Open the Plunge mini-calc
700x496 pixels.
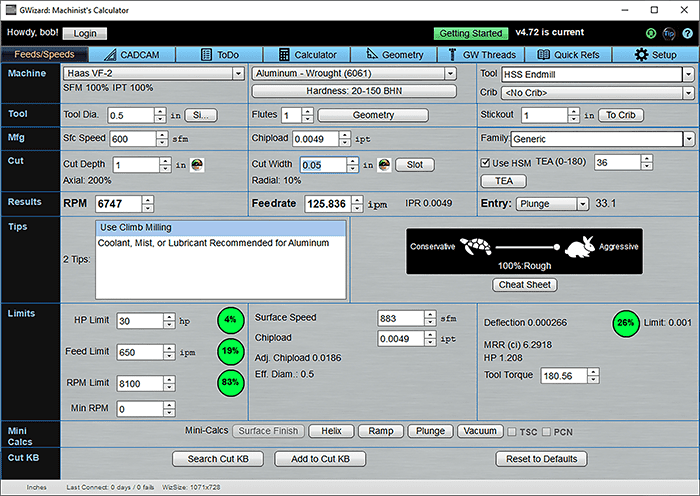click(x=430, y=431)
